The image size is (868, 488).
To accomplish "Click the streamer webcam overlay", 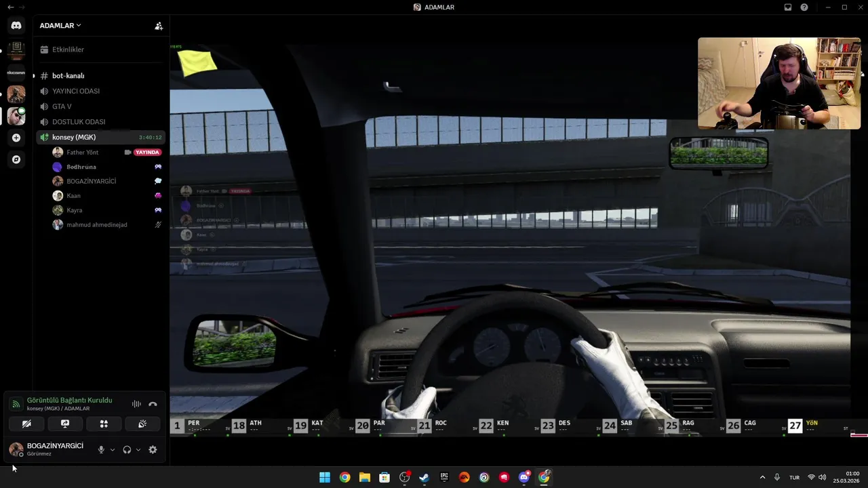I will (779, 83).
